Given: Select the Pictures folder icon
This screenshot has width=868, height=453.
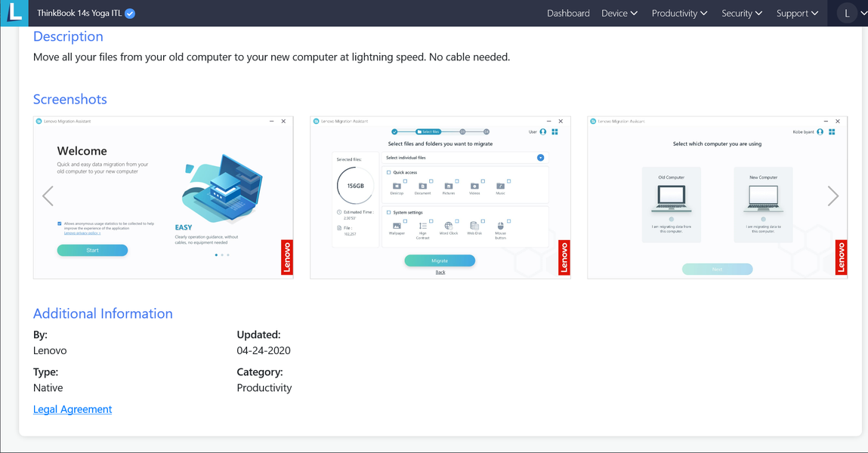Looking at the screenshot, I should [x=449, y=186].
